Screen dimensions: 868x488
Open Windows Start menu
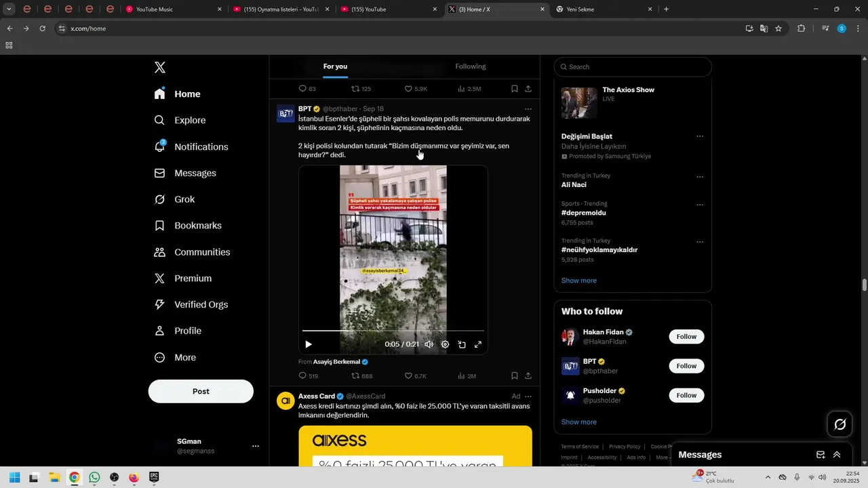pyautogui.click(x=14, y=478)
